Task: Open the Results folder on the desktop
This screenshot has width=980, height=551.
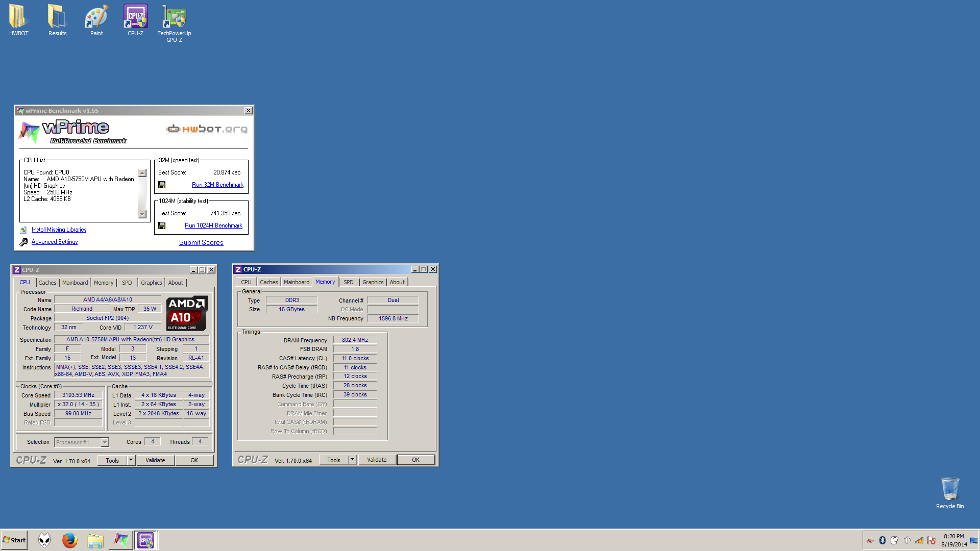Action: 57,20
